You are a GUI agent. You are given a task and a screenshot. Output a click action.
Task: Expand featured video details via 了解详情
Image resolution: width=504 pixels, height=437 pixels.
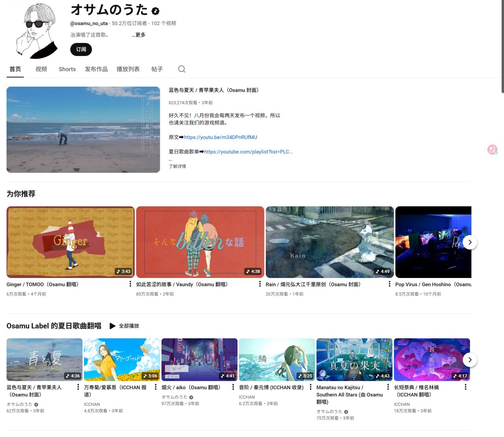178,167
